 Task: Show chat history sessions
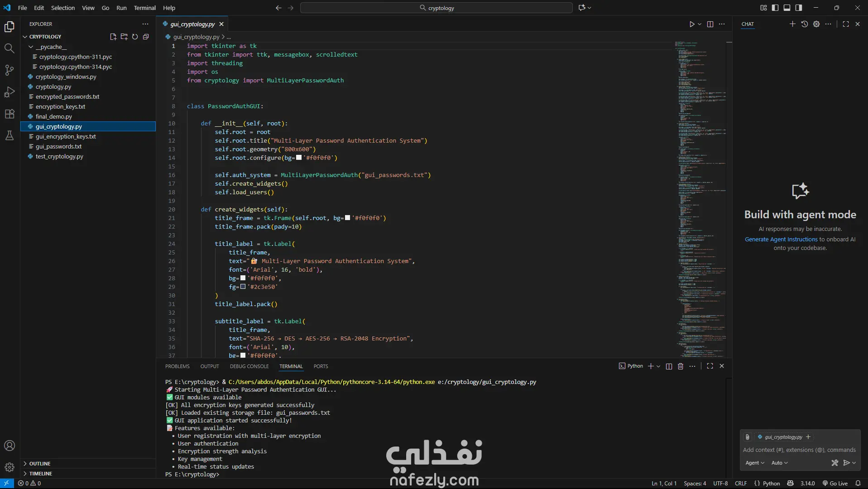(x=805, y=24)
